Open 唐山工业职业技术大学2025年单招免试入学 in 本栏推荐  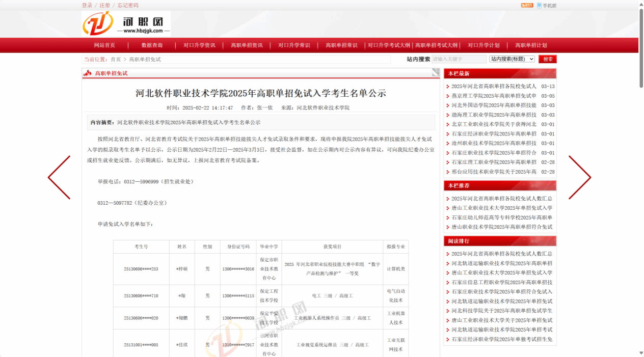coord(502,208)
